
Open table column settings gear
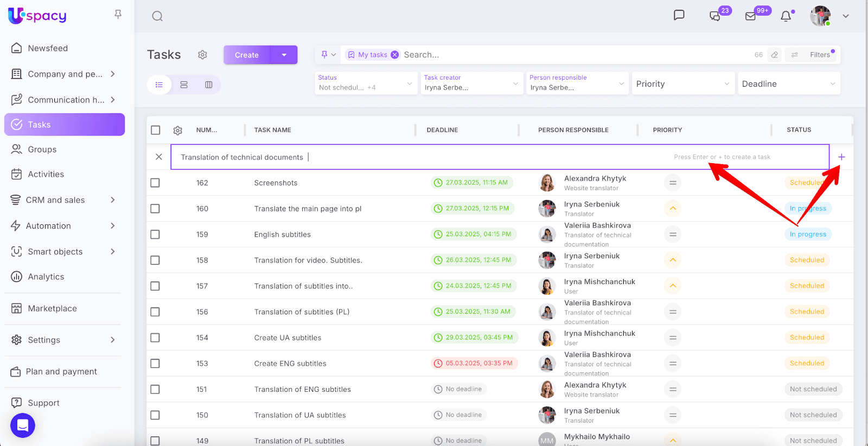point(177,131)
